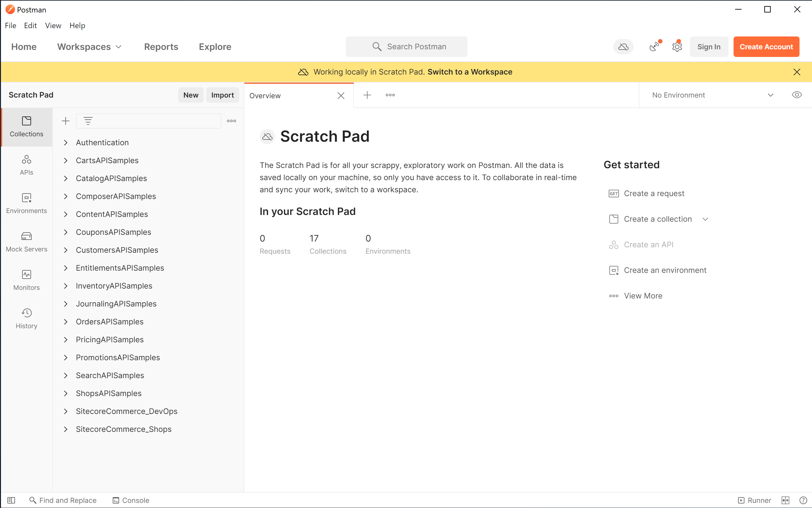This screenshot has height=508, width=812.
Task: Click the offline cloud sync icon in header
Action: click(623, 47)
